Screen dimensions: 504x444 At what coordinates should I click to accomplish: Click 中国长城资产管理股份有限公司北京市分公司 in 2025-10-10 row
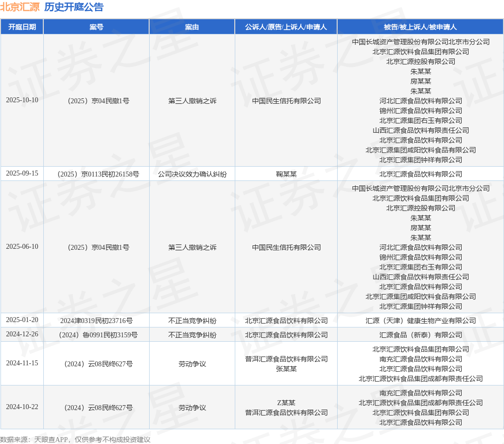click(x=421, y=42)
